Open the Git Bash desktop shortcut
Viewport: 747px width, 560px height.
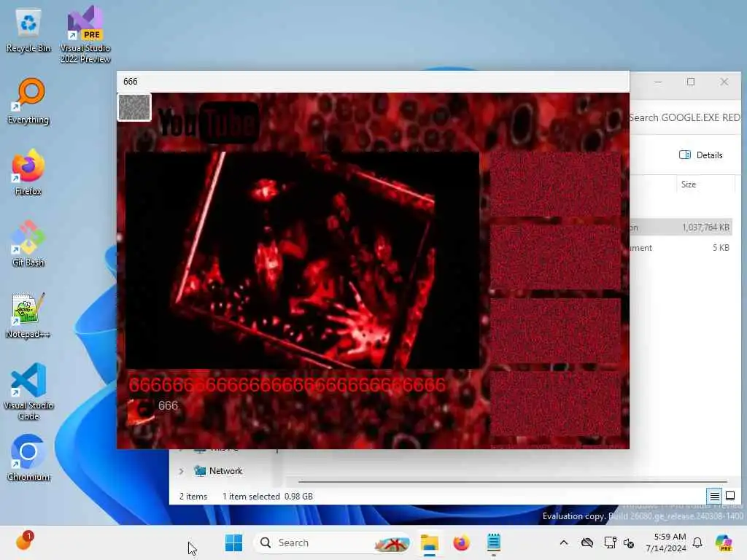tap(28, 244)
